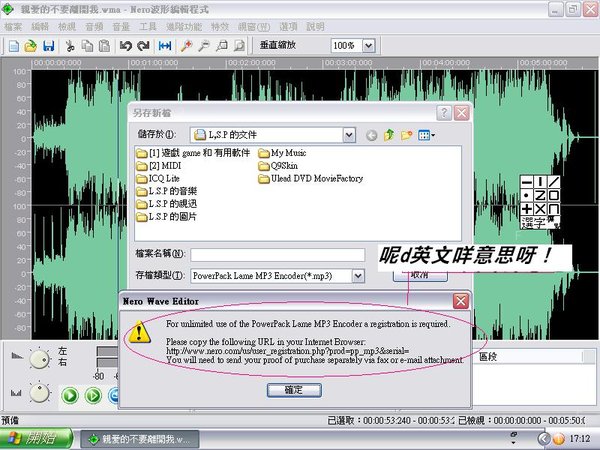Click the 確定 button in Nero dialog

pos(294,390)
